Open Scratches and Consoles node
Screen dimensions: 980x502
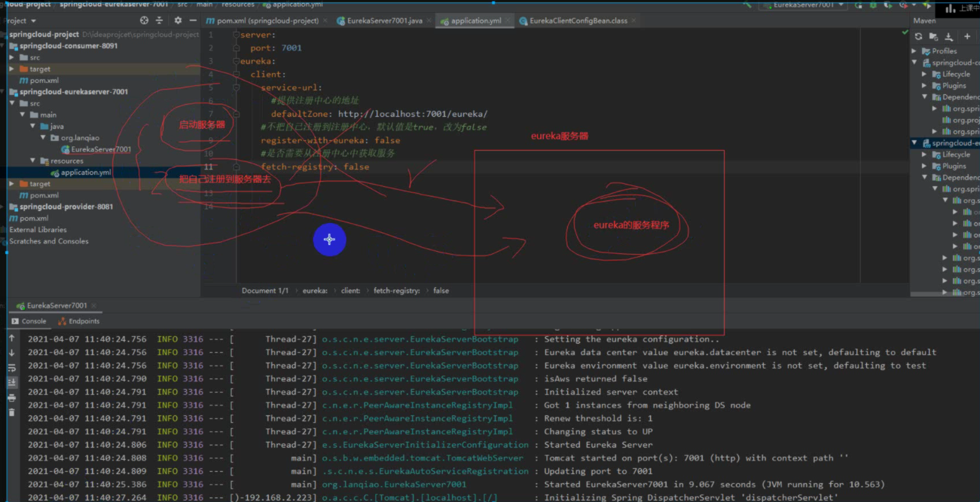pos(49,241)
